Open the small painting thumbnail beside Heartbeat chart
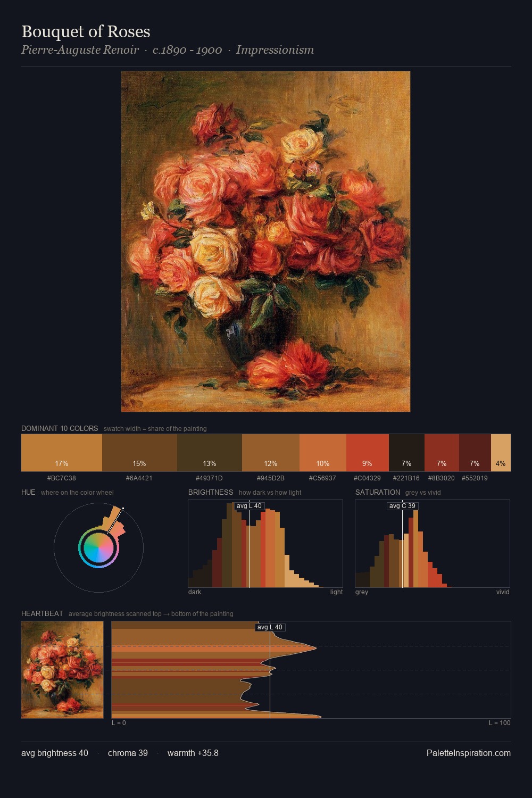The width and height of the screenshot is (532, 798). 62,670
